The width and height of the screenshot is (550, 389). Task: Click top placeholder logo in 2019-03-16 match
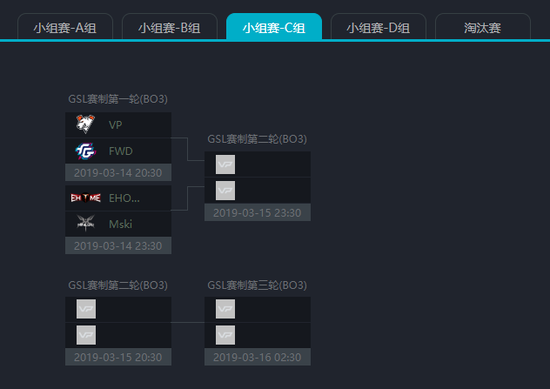click(x=225, y=309)
